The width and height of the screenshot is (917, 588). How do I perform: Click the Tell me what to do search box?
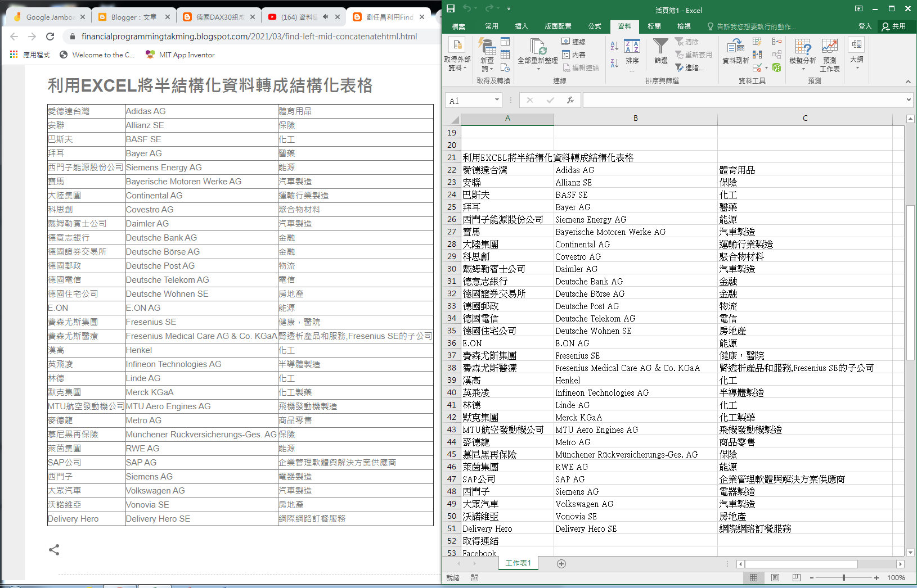click(x=752, y=26)
